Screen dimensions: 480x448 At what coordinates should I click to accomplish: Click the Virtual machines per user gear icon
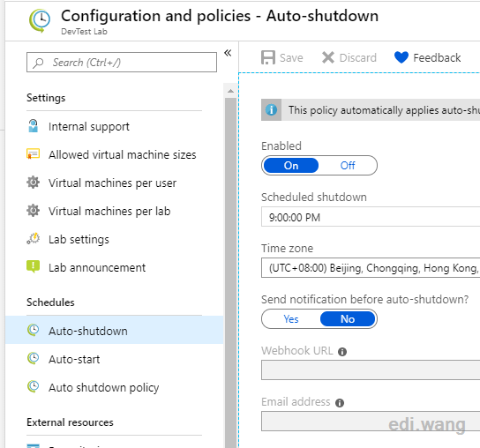[33, 183]
